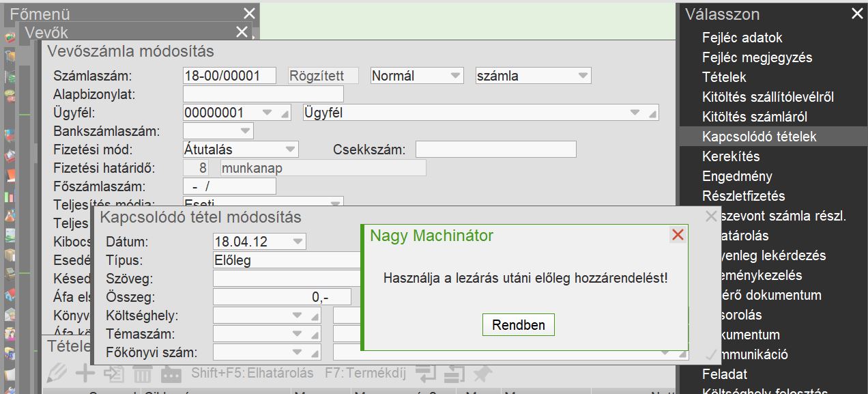868x394 pixels.
Task: Click the Szöveg text input field
Action: point(287,279)
